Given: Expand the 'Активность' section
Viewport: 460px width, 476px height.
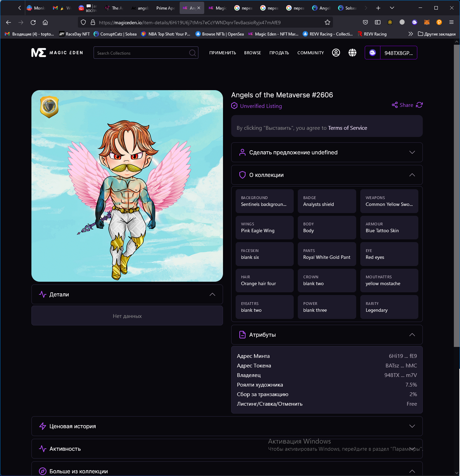Looking at the screenshot, I should coord(227,449).
